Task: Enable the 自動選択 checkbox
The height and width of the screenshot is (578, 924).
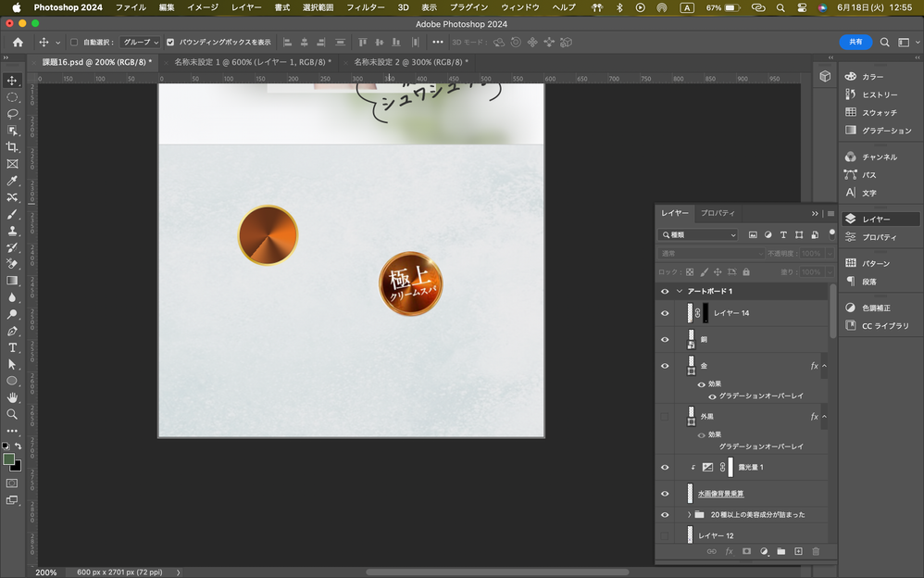Action: pyautogui.click(x=74, y=43)
